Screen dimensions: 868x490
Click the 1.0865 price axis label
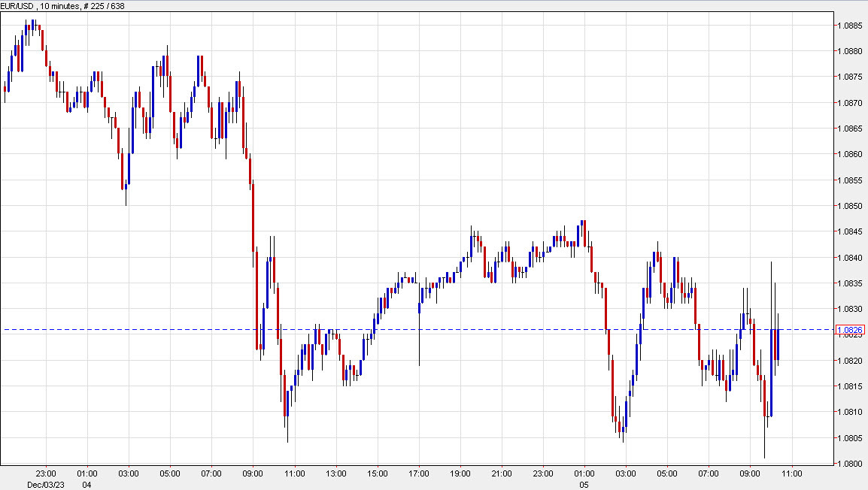(x=850, y=129)
